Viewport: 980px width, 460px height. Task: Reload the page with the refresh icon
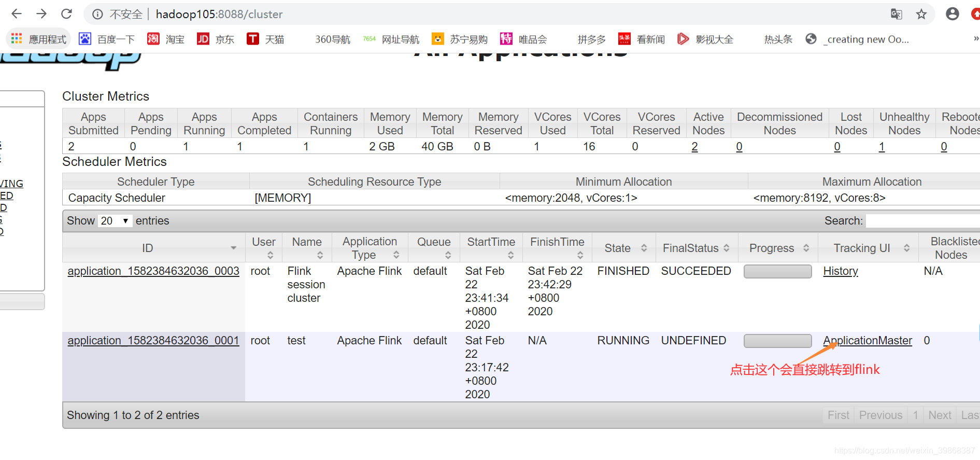click(66, 14)
